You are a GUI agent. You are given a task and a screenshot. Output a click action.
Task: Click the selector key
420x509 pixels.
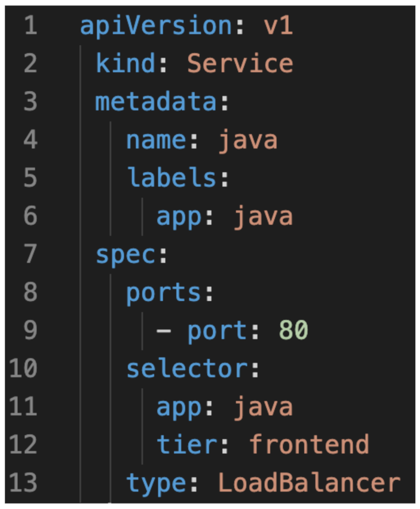coord(187,369)
